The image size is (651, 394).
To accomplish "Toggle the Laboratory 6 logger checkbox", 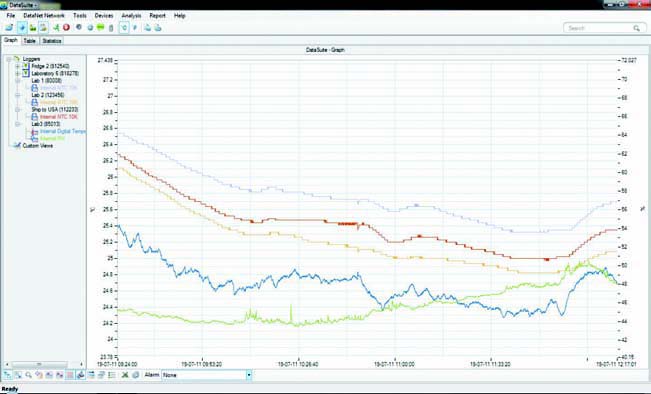I will (x=26, y=73).
